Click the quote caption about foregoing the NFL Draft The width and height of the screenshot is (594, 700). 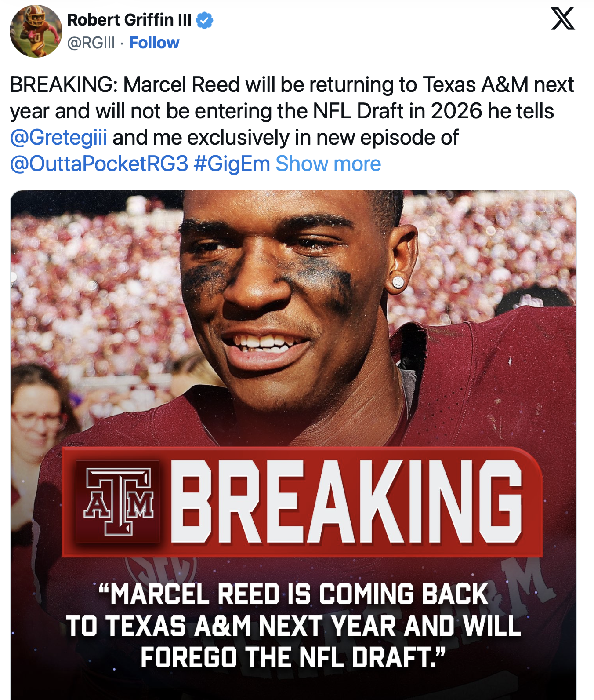point(293,625)
